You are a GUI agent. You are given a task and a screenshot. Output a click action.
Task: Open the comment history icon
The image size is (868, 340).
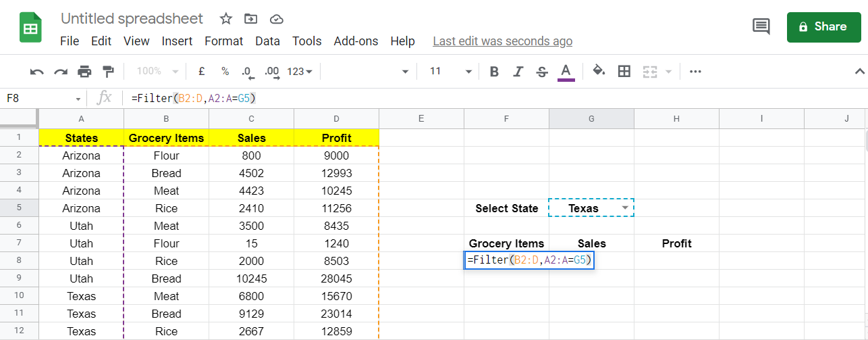761,26
